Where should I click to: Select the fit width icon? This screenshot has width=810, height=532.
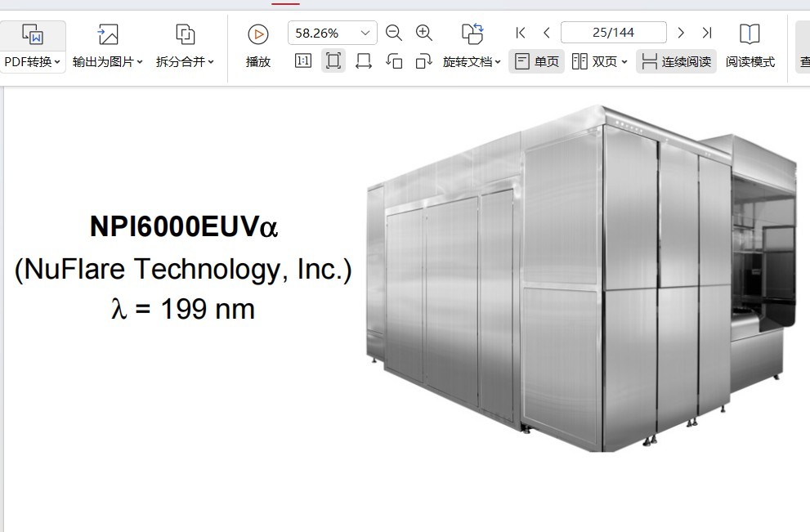[x=364, y=61]
